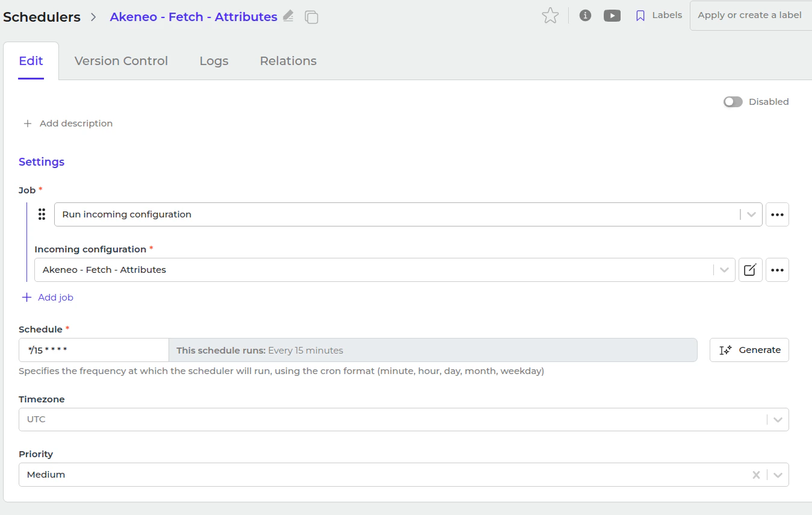
Task: Click the duplicate scheduler copy icon
Action: point(311,17)
